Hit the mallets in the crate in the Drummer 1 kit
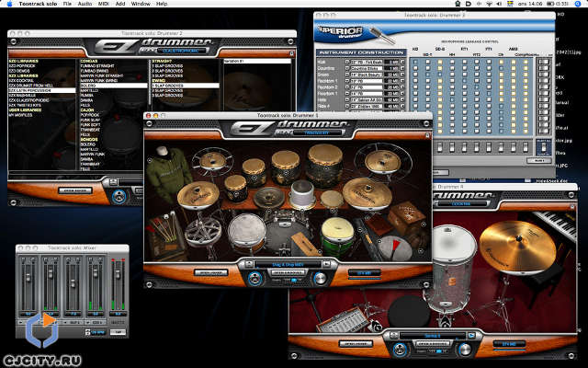This screenshot has width=588, height=368. point(164,228)
